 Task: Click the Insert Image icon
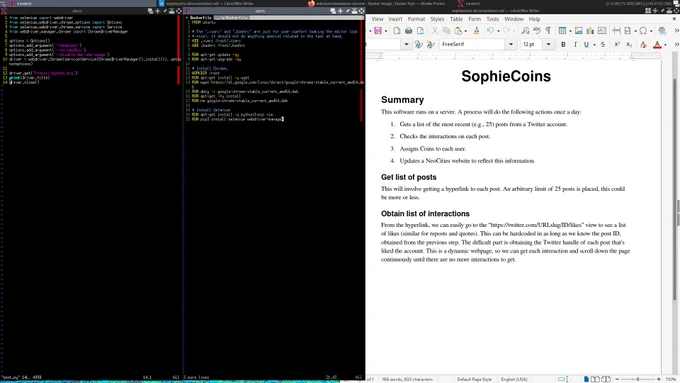tap(579, 30)
